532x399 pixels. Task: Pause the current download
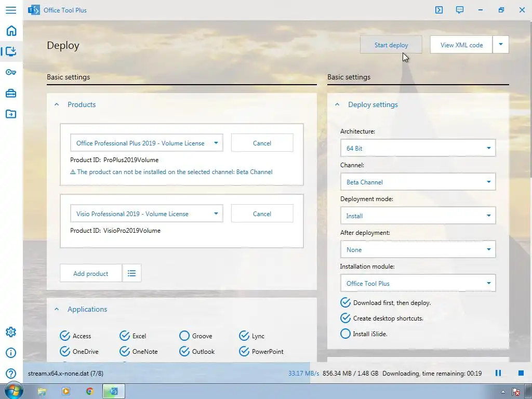tap(498, 373)
